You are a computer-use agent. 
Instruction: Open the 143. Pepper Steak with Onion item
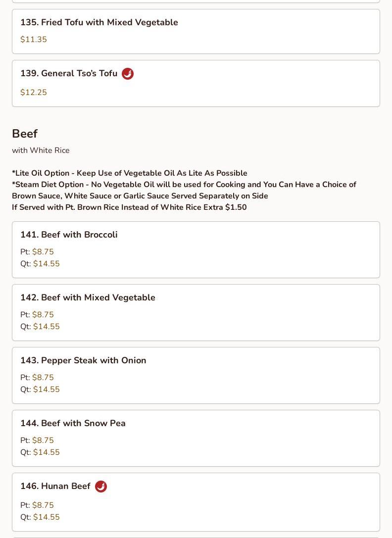tap(83, 360)
